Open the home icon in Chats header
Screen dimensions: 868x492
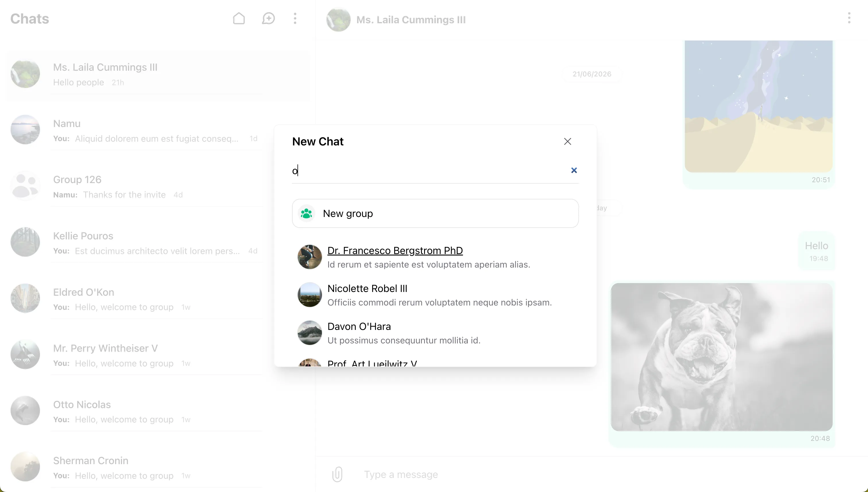239,19
